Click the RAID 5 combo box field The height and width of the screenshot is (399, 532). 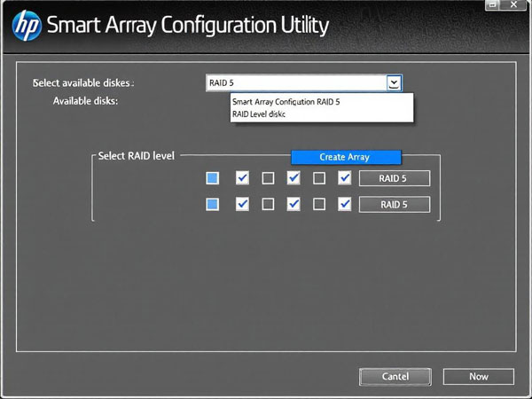304,82
